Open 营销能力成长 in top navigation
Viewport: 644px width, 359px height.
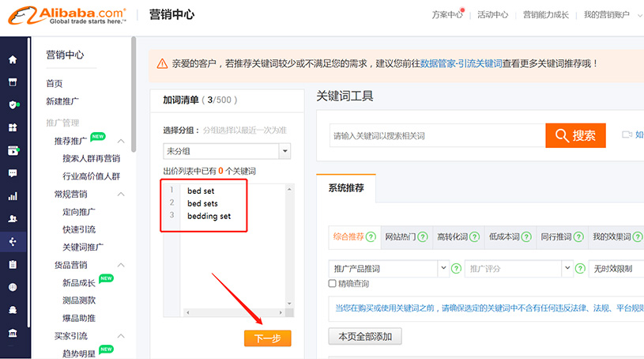(546, 15)
